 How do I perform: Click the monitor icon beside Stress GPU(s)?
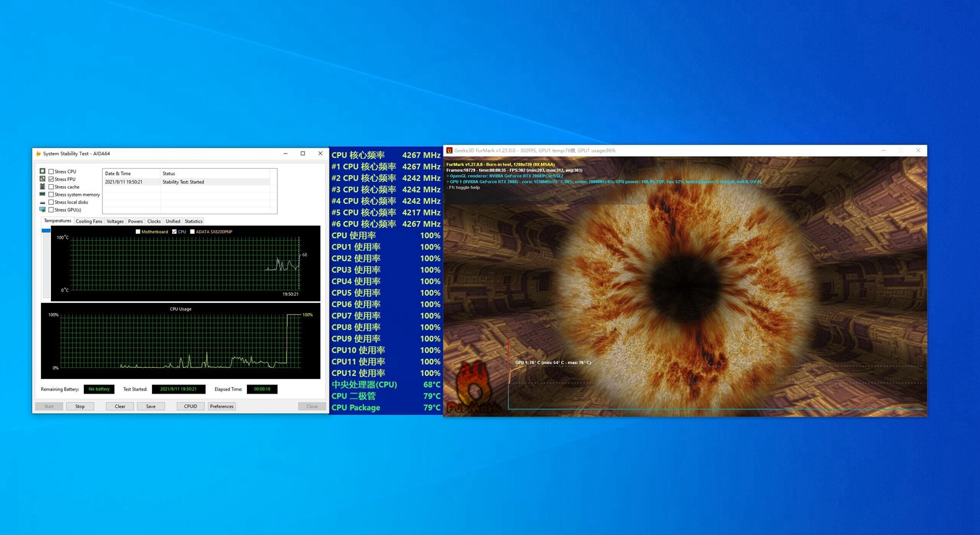coord(42,209)
